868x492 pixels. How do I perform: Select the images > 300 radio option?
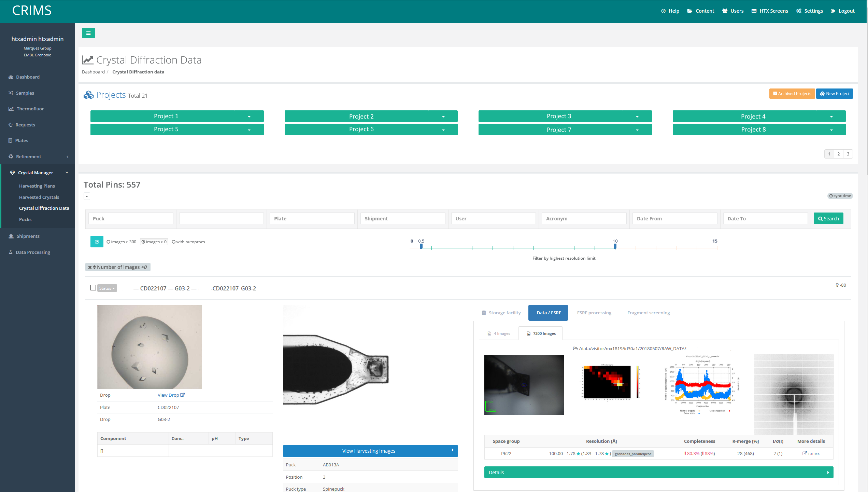pos(109,242)
